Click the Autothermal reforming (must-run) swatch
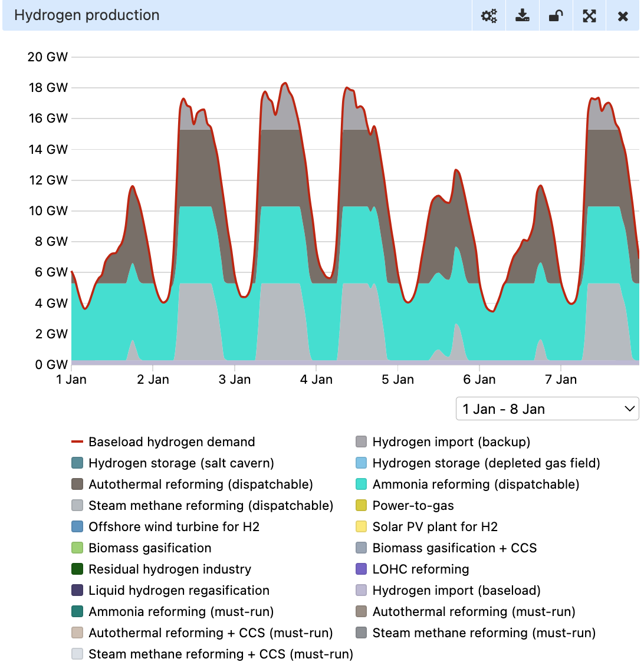This screenshot has width=644, height=672. tap(361, 611)
